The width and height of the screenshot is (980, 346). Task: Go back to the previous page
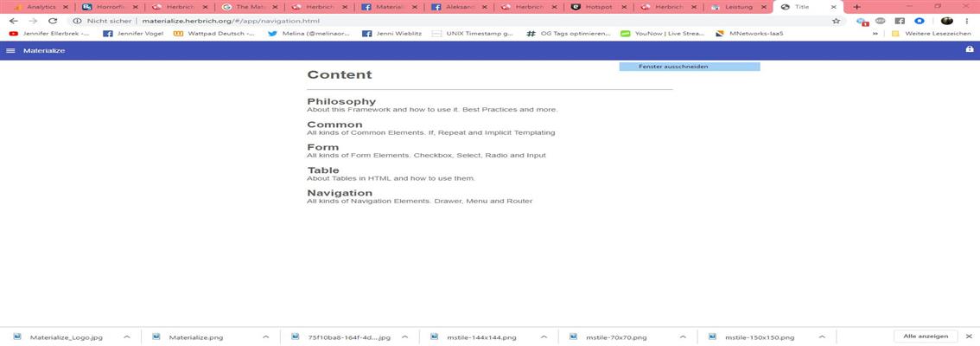(x=13, y=21)
